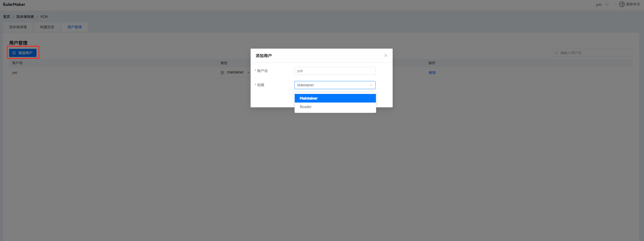Close the 添加用户 dialog with X
This screenshot has width=644, height=241.
[386, 55]
